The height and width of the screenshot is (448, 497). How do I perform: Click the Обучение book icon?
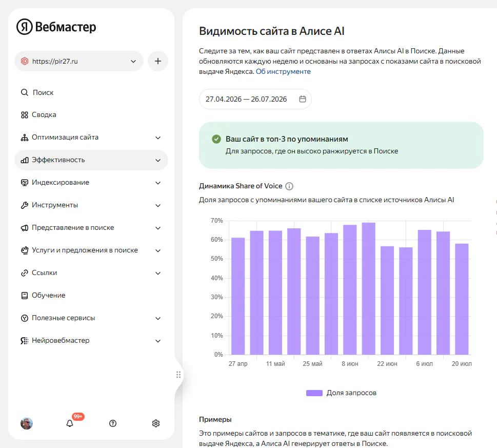click(x=25, y=296)
